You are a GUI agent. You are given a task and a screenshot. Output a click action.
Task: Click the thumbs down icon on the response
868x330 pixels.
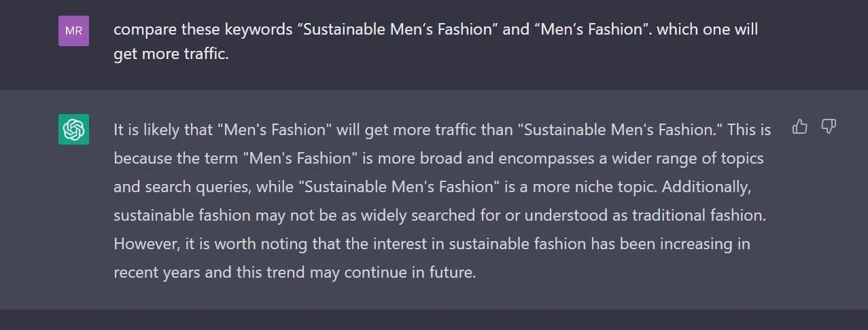(828, 127)
